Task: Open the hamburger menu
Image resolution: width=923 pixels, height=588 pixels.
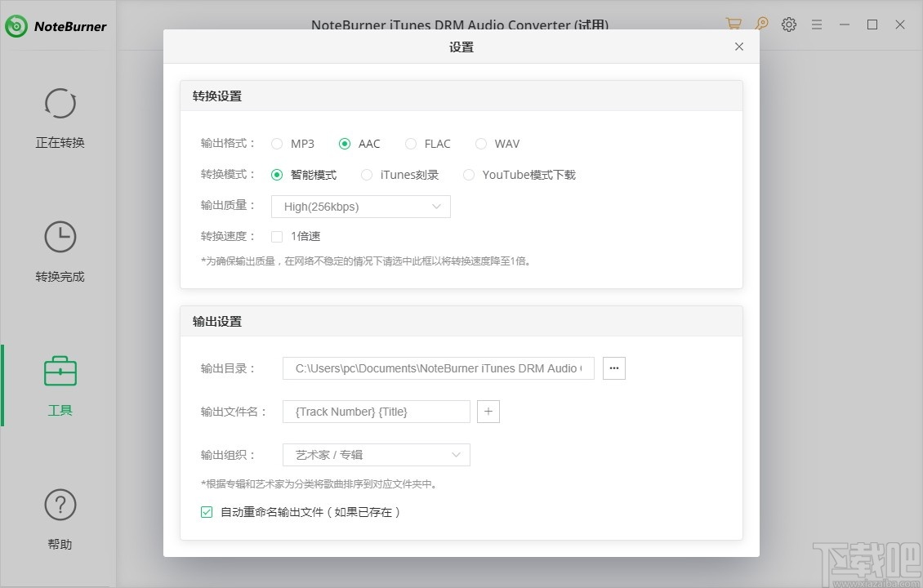Action: (817, 24)
